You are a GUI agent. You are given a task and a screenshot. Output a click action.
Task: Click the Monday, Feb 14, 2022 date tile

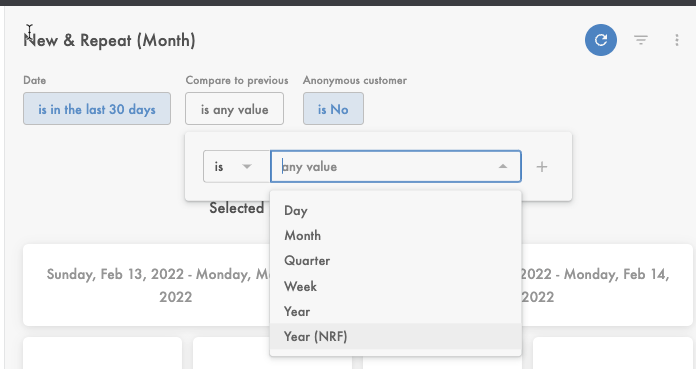[x=607, y=285]
